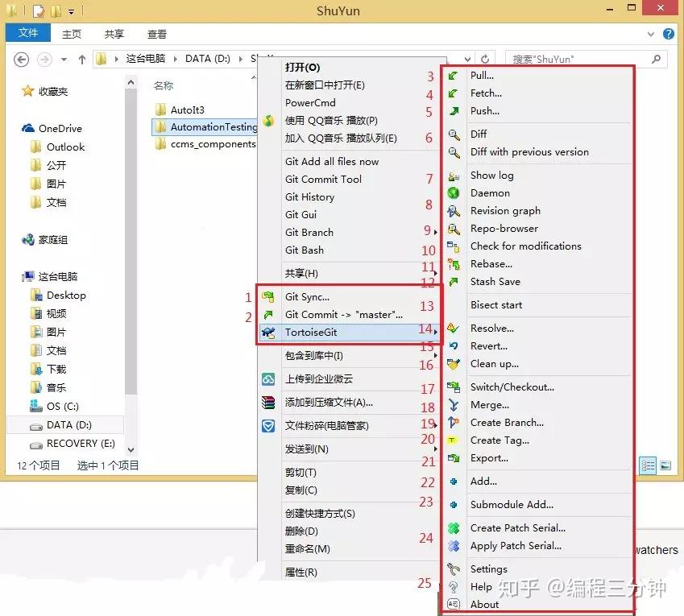The height and width of the screenshot is (616, 684).
Task: Click the Help question mark icon in submenu
Action: pyautogui.click(x=454, y=587)
